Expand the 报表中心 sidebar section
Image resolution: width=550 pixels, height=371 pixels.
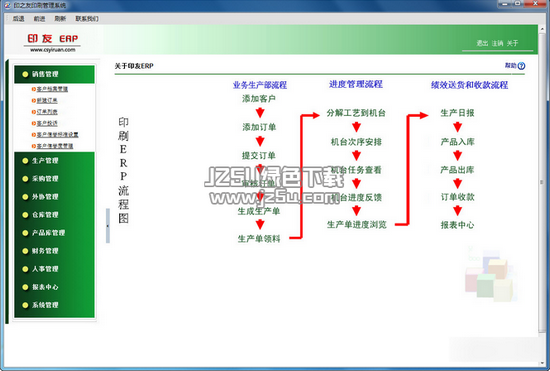(x=54, y=287)
